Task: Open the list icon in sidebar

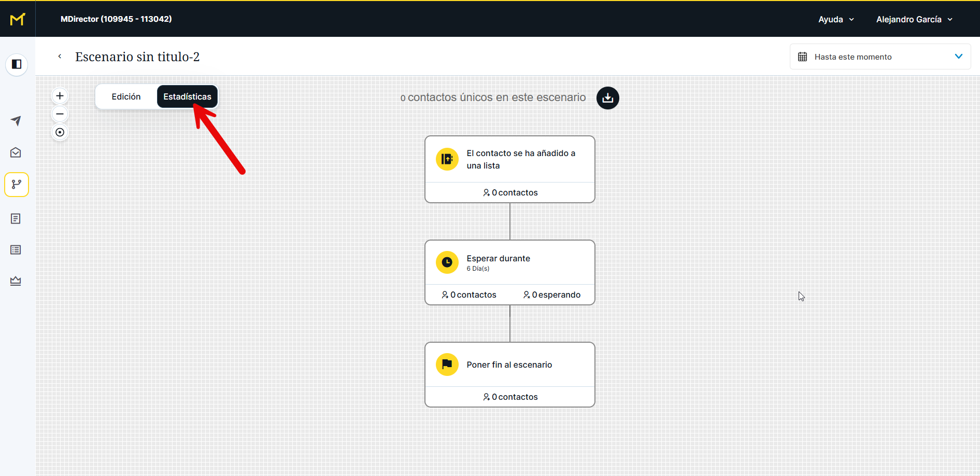Action: [16, 250]
